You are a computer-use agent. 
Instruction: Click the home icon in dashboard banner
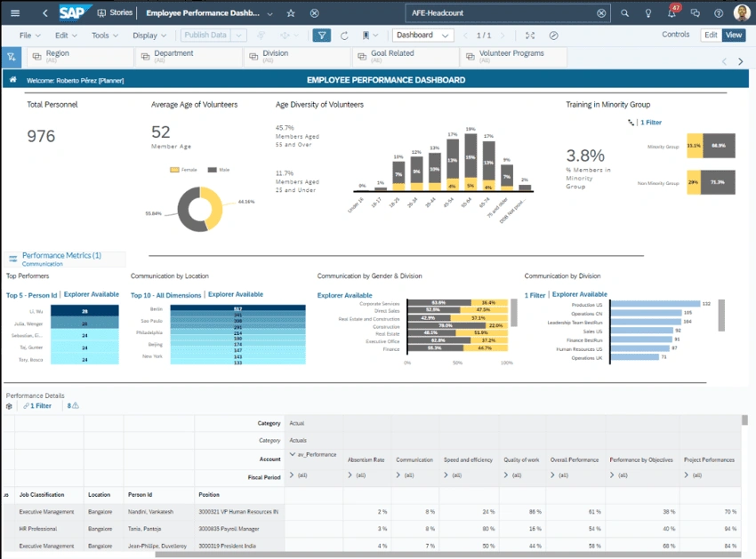(x=13, y=80)
